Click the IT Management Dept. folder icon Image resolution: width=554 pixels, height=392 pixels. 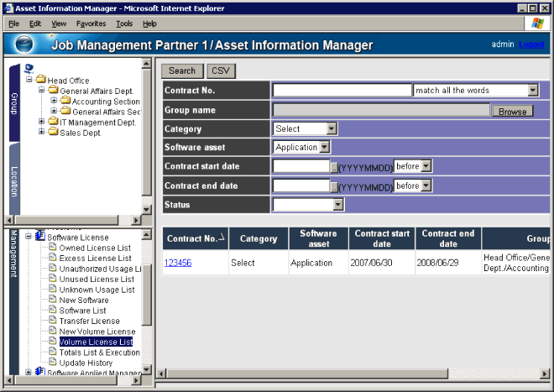[x=53, y=123]
